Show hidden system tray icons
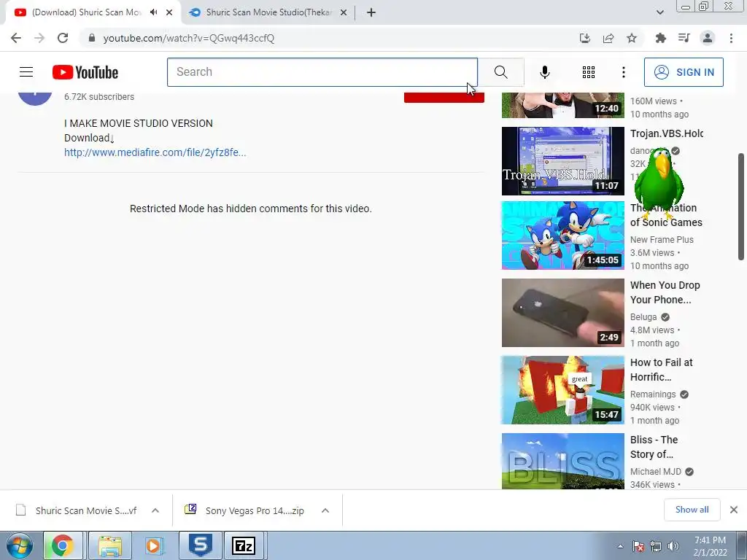This screenshot has width=747, height=560. [620, 546]
